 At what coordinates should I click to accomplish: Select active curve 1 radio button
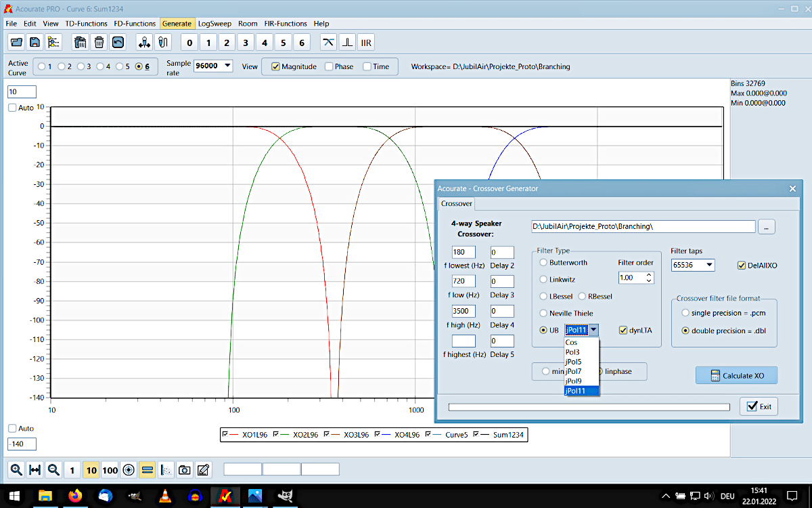(42, 66)
